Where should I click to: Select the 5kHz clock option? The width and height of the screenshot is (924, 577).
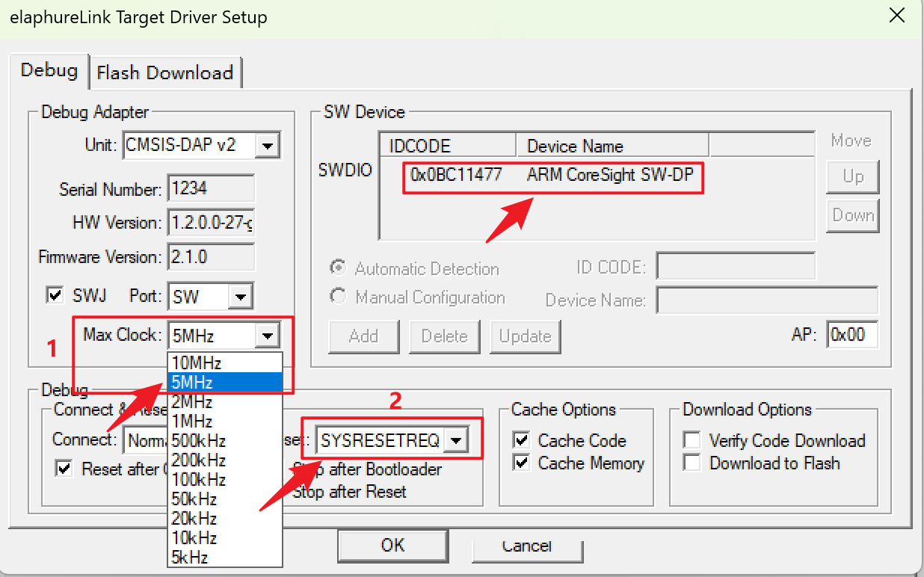tap(190, 558)
